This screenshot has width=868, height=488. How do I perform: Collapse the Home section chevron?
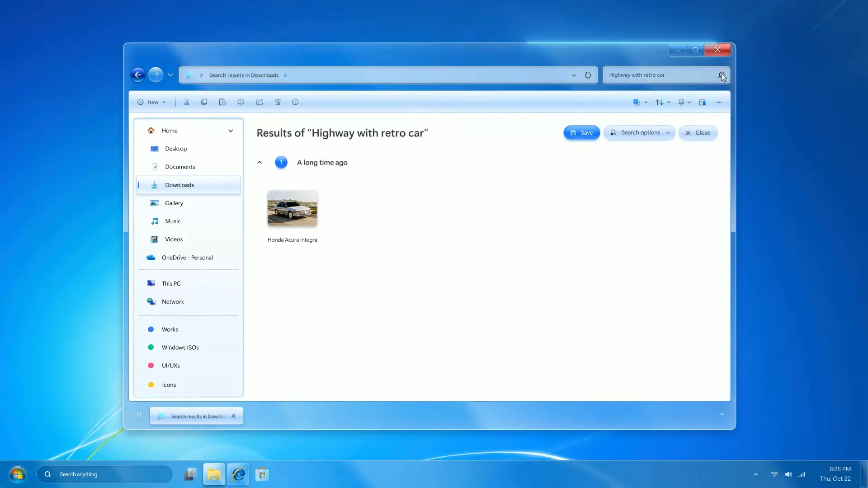[x=231, y=131]
